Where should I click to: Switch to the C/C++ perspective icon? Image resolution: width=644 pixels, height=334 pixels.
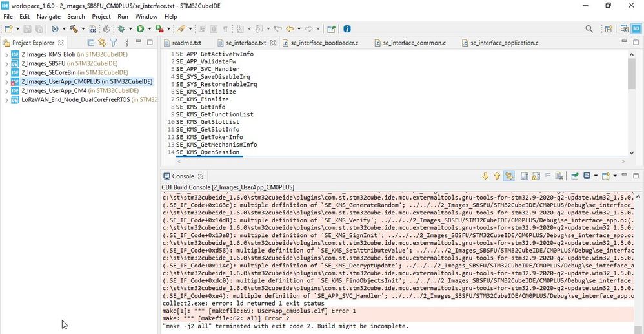(624, 29)
